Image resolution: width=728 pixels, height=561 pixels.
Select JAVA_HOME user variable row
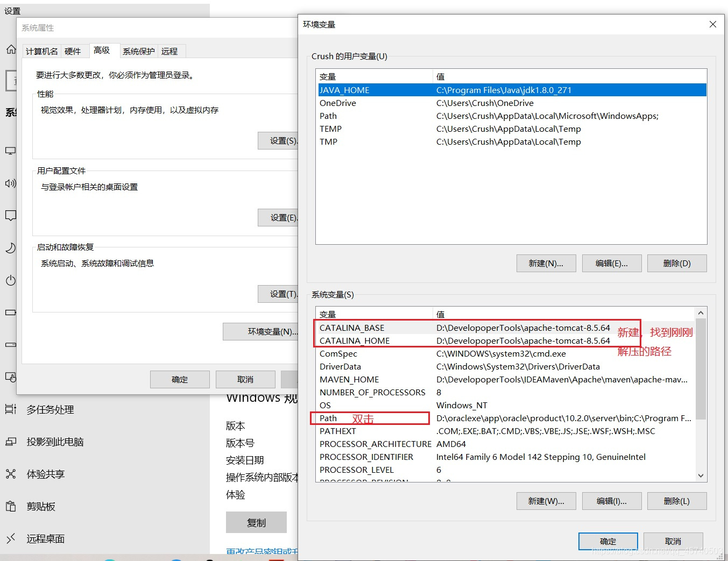pos(511,90)
